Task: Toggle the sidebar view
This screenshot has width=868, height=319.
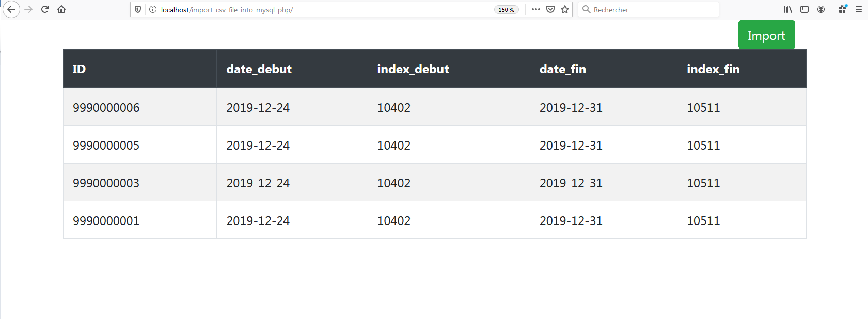Action: tap(804, 9)
